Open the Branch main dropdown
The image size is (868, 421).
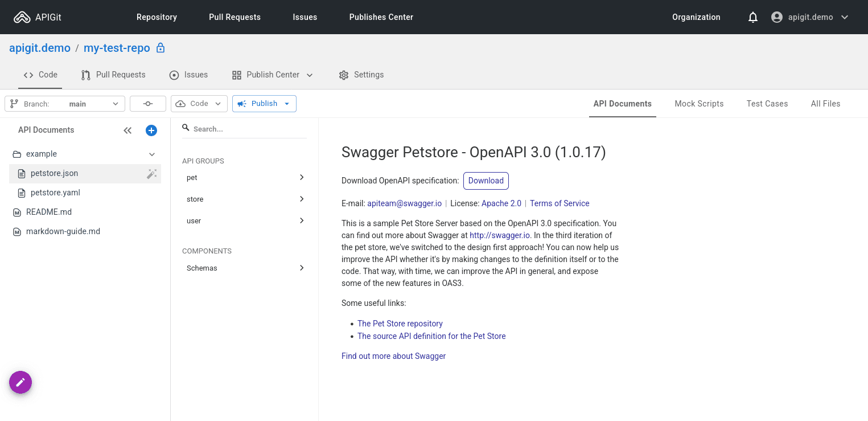(65, 104)
